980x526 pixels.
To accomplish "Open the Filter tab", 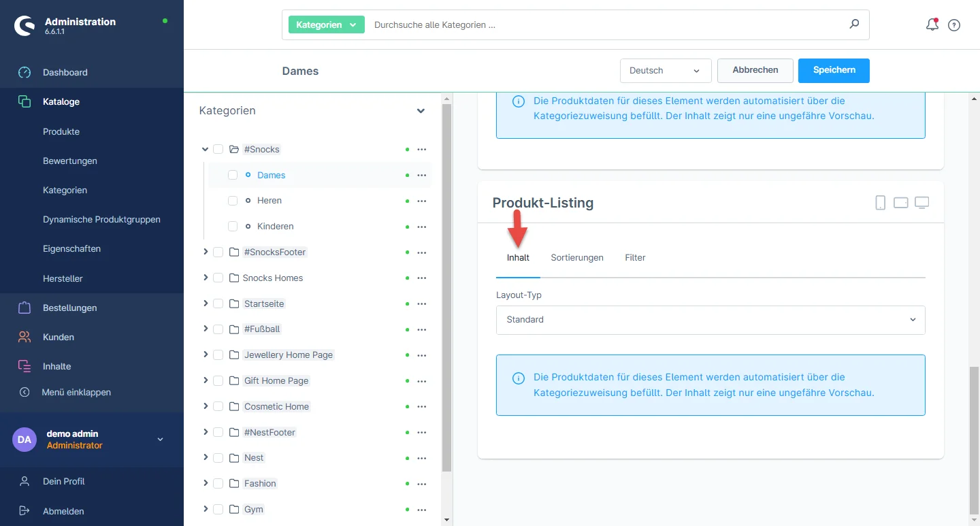I will 634,258.
